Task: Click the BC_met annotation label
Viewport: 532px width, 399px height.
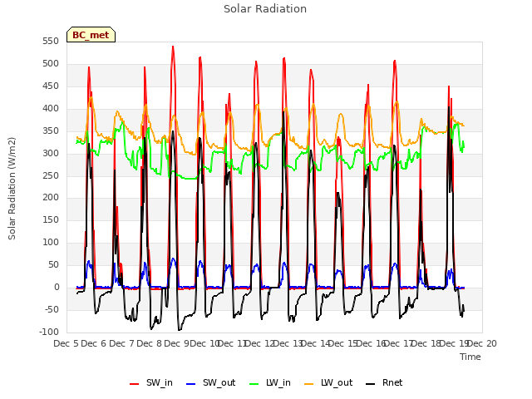Action: pos(91,35)
